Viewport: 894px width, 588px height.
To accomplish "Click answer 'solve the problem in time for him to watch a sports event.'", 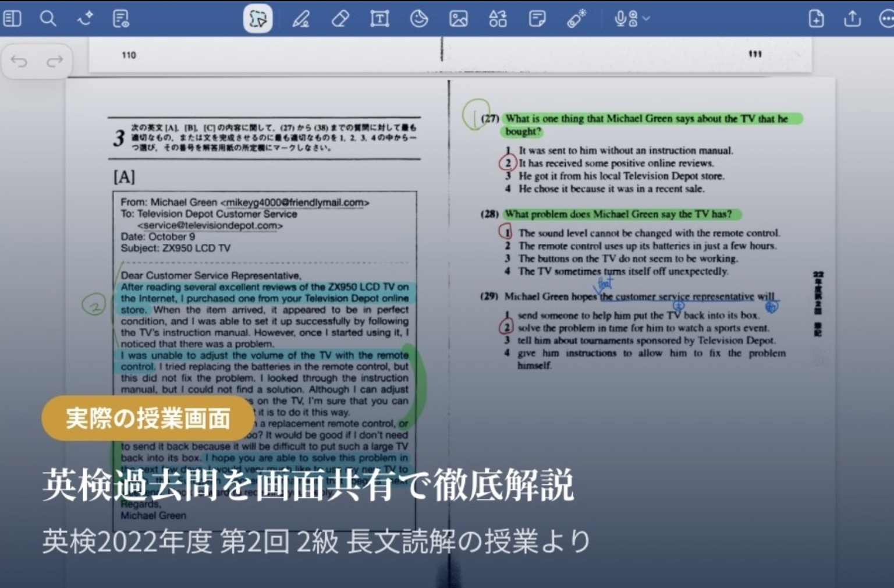I will [x=643, y=328].
